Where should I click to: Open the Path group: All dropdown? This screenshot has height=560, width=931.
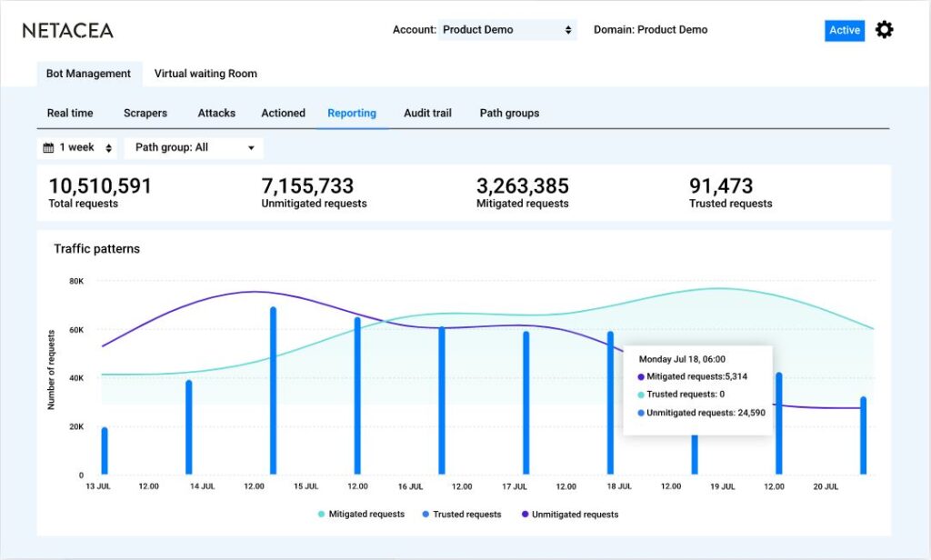pyautogui.click(x=195, y=147)
